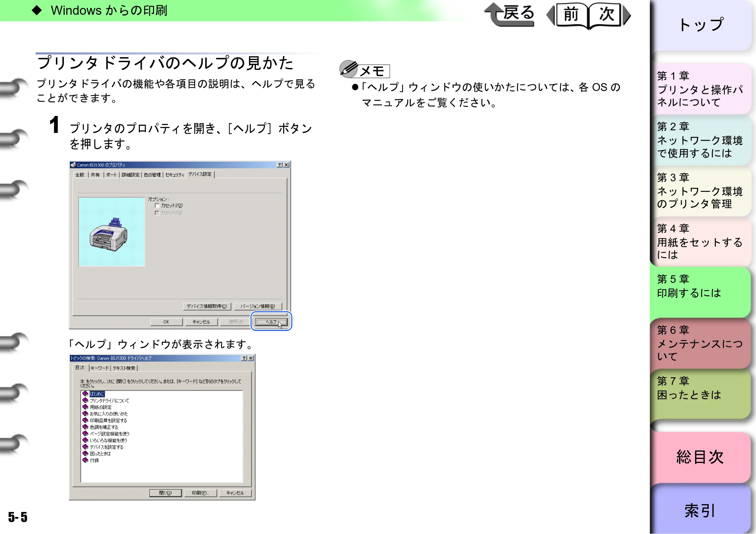Close the ドライバヘルプ window
This screenshot has height=534, width=756.
[x=251, y=358]
